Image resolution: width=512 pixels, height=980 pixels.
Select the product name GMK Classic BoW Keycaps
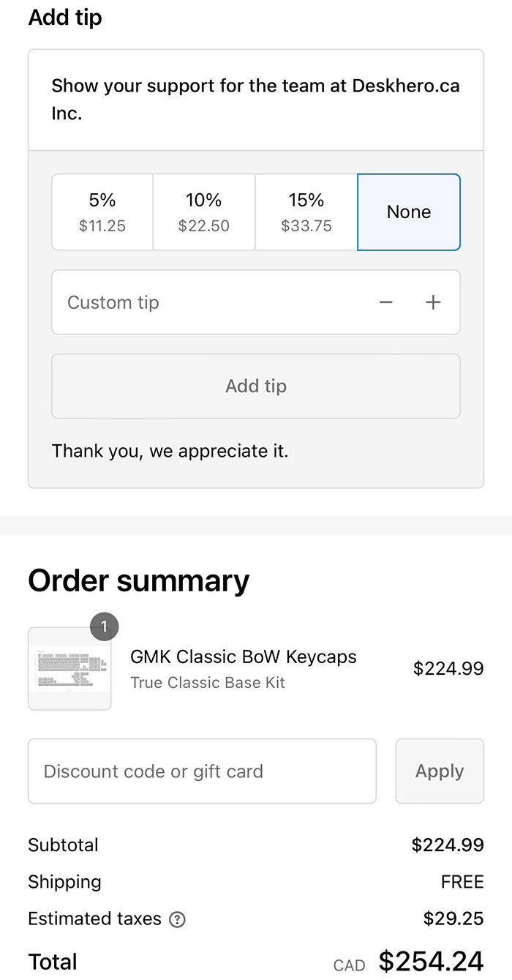coord(243,657)
